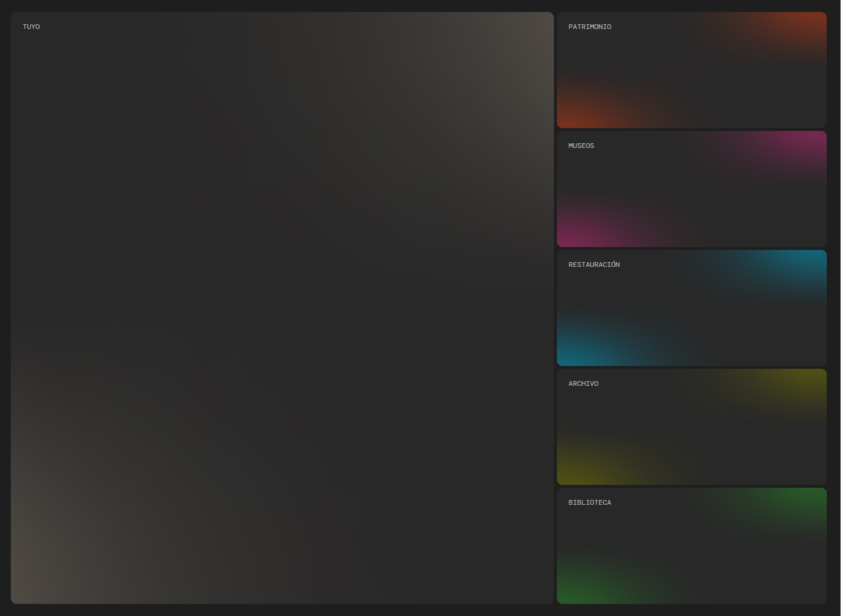This screenshot has height=616, width=841.
Task: Open the BIBLIOTECA tile
Action: point(691,546)
